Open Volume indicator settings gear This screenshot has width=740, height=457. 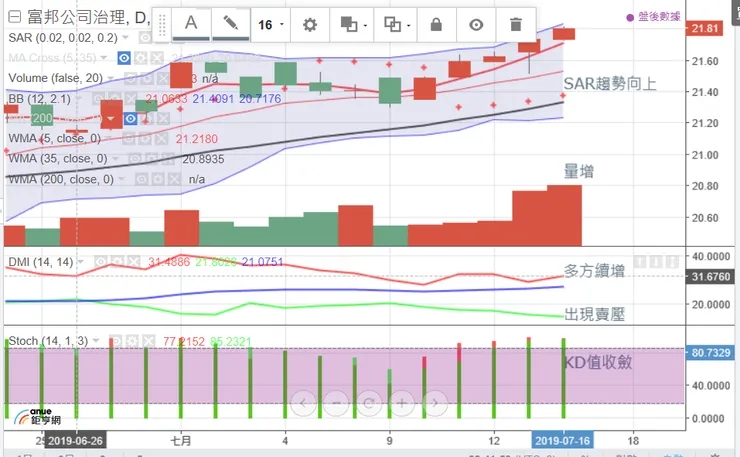point(147,78)
